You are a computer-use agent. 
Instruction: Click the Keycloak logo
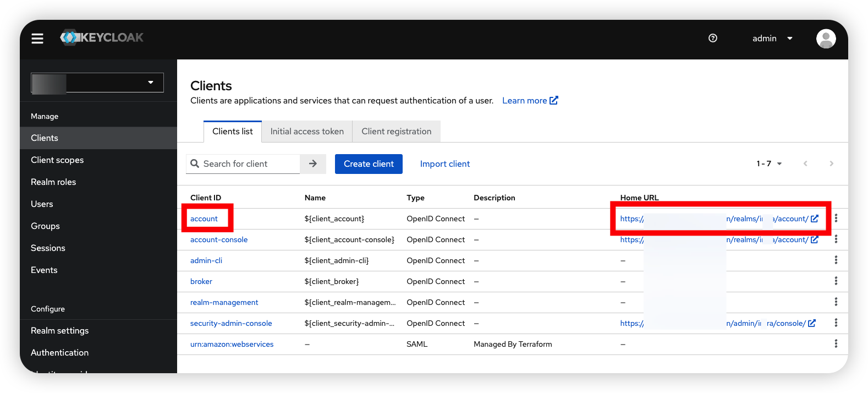click(x=102, y=37)
